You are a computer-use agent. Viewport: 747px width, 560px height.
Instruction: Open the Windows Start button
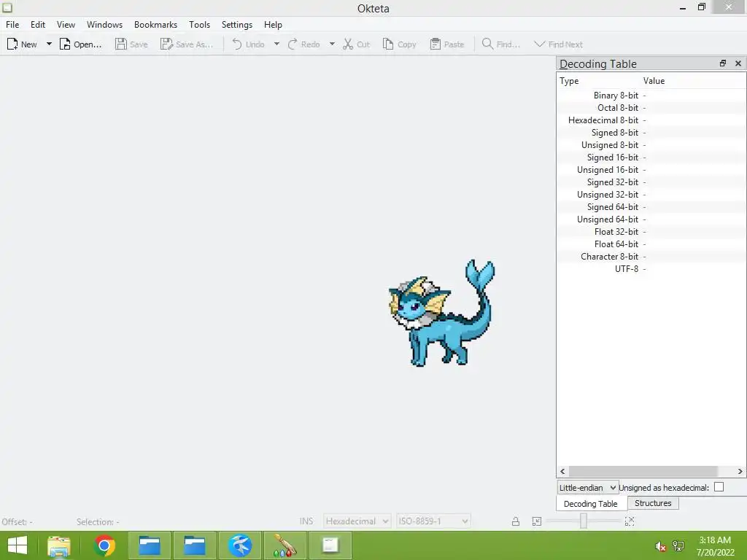tap(18, 545)
